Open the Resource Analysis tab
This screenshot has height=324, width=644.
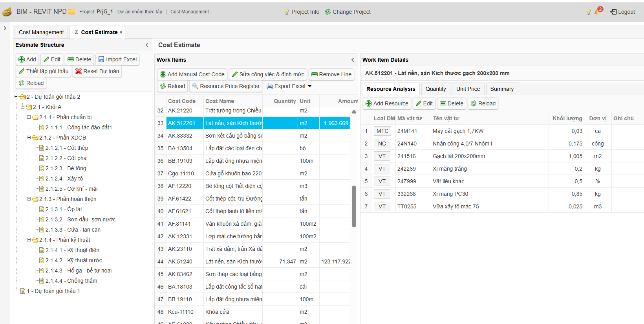click(391, 89)
